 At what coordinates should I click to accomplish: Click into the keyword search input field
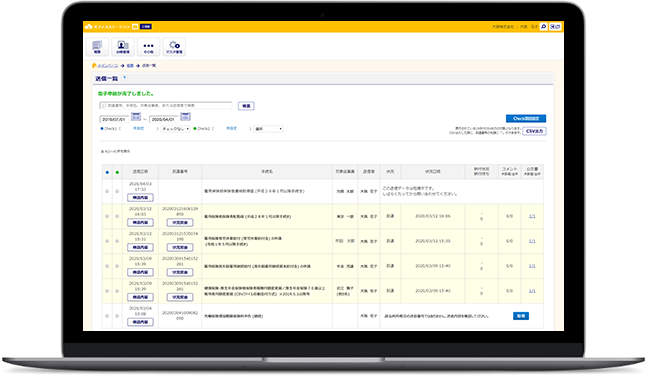click(166, 106)
